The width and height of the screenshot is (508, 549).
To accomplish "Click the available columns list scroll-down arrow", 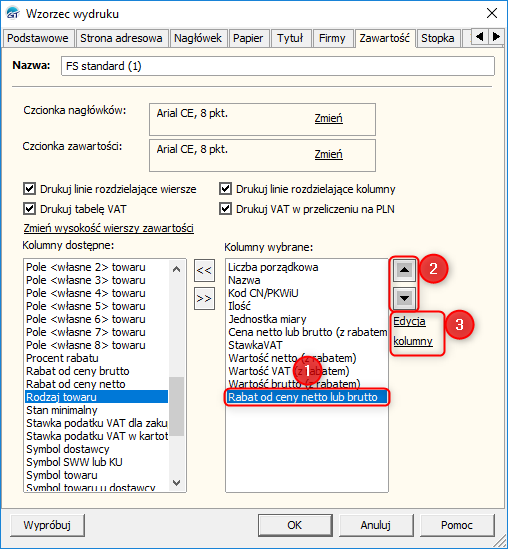I will point(177,483).
